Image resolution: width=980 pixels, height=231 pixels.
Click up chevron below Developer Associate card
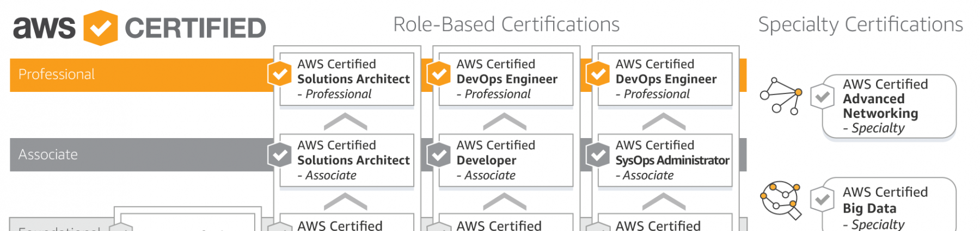505,202
